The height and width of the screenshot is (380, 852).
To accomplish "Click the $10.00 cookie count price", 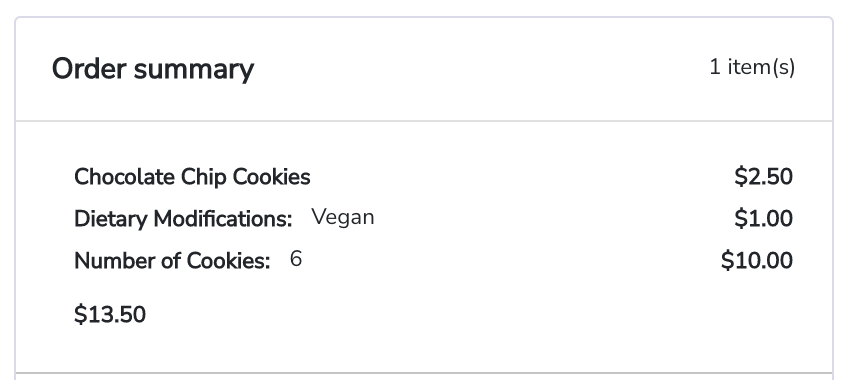I will click(757, 260).
